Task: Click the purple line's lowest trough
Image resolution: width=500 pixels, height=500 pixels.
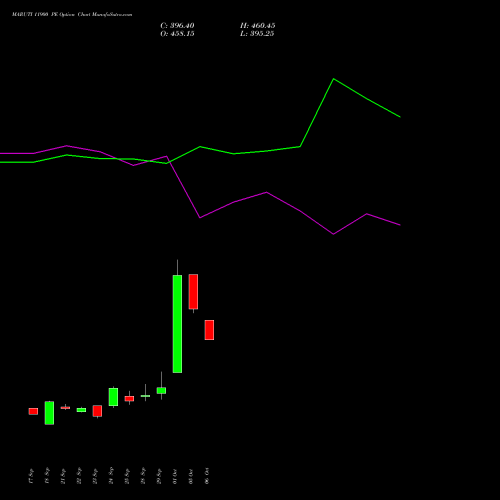Action: pyautogui.click(x=333, y=234)
